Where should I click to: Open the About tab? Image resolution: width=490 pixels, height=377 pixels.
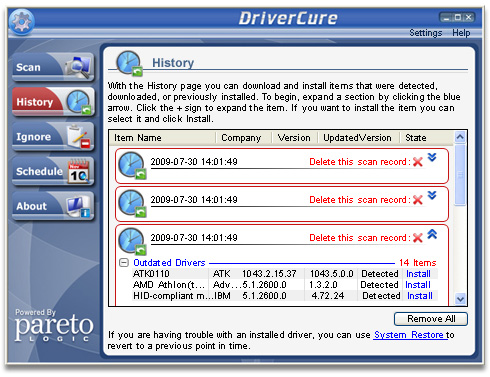point(53,206)
